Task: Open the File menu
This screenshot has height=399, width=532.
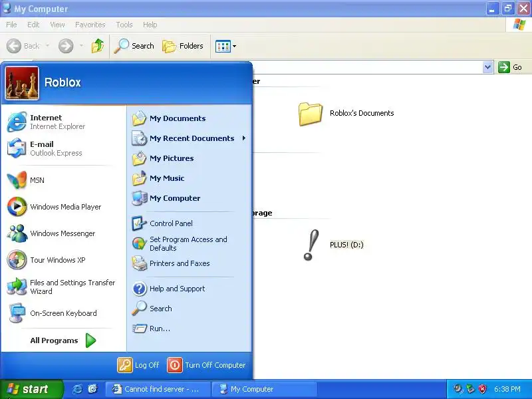Action: [11, 25]
